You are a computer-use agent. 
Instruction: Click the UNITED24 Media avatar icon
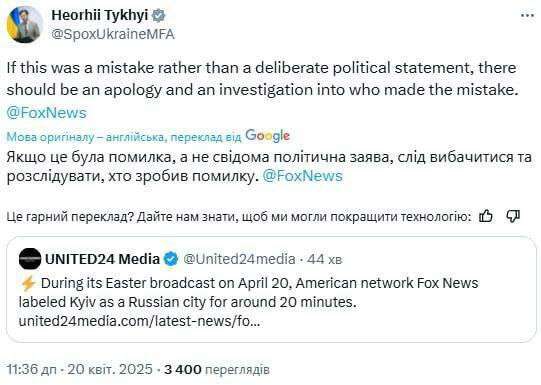tap(30, 259)
